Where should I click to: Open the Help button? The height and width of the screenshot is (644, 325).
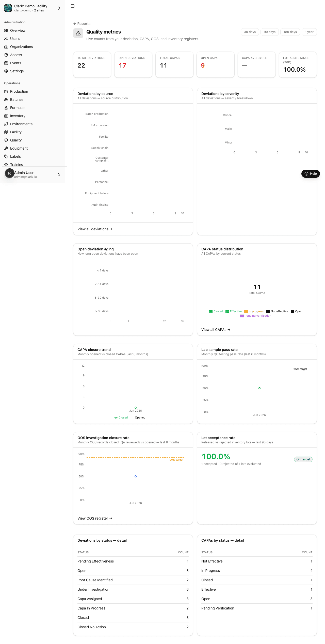311,174
